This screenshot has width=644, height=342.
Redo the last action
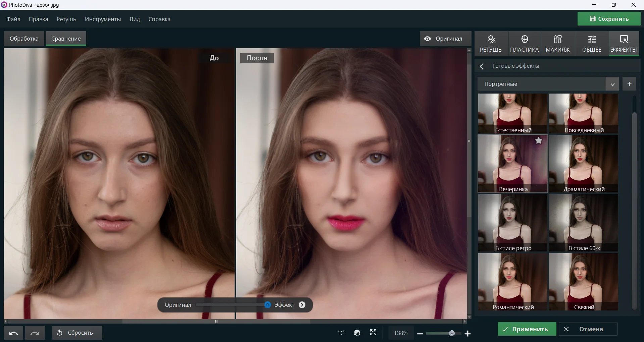coord(35,333)
